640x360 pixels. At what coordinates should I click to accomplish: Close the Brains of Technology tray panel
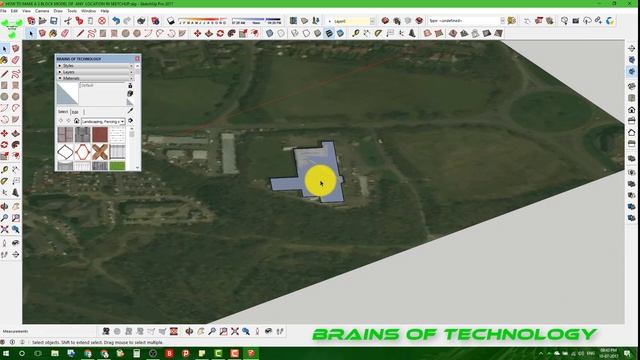[x=137, y=59]
